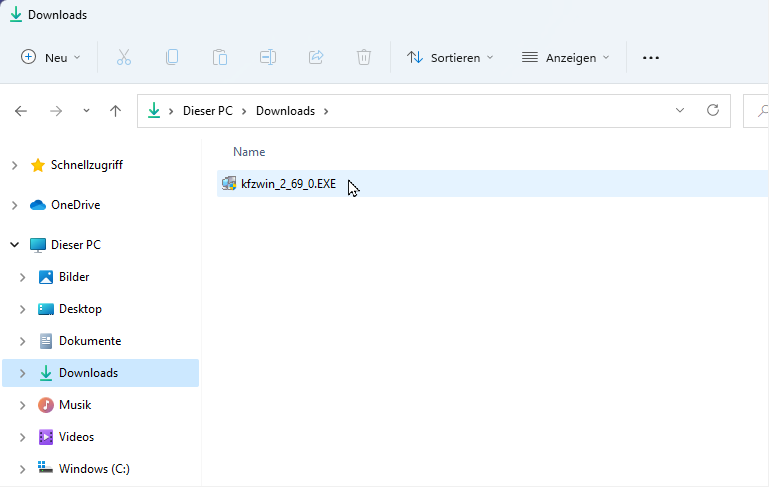
Task: Go forward with the right arrow
Action: (56, 111)
